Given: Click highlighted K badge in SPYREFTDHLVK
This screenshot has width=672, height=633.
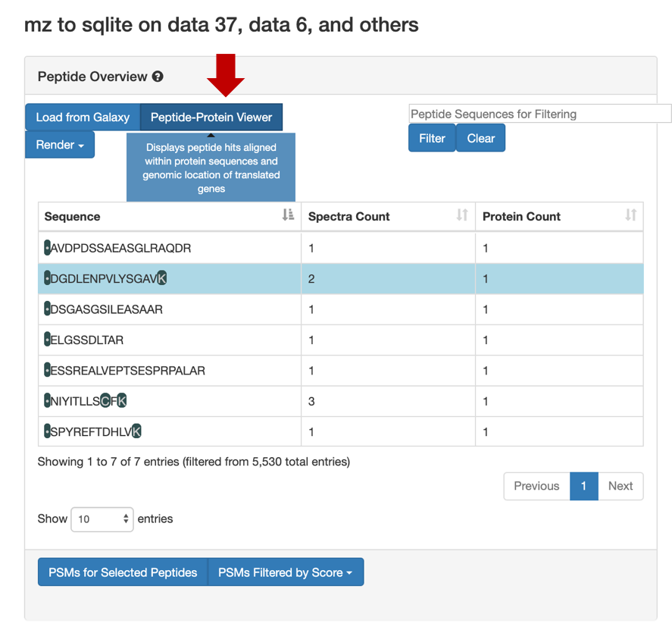Looking at the screenshot, I should click(x=136, y=431).
